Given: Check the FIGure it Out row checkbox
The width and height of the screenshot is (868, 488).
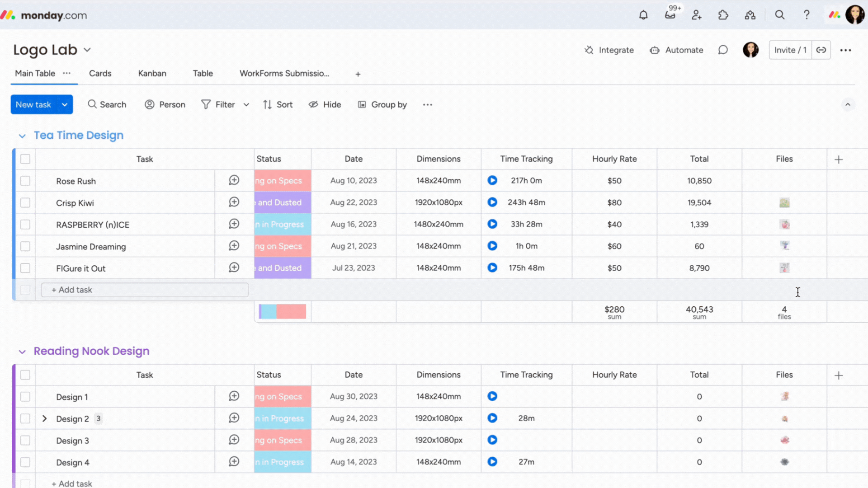Looking at the screenshot, I should tap(25, 268).
